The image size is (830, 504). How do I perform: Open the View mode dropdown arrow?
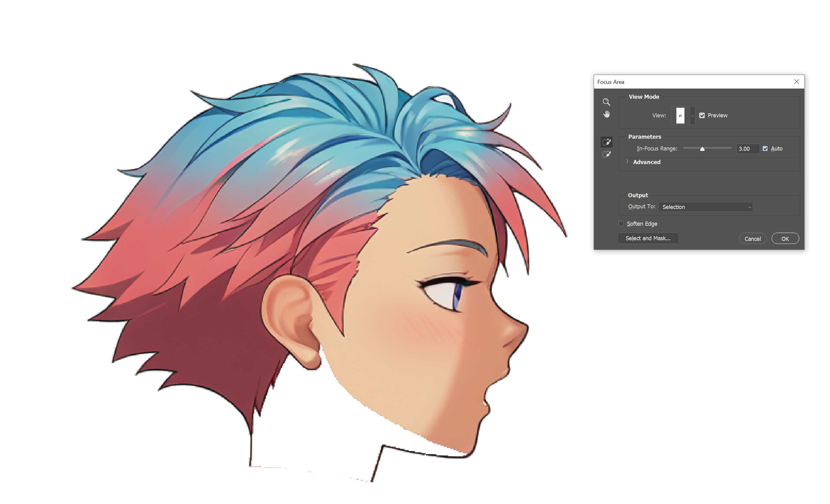(x=692, y=115)
